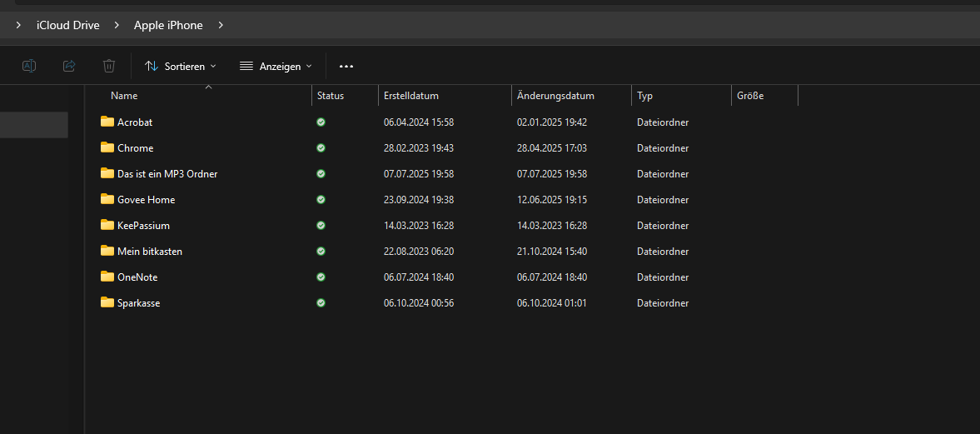Sort by Erstelldatum column header
This screenshot has height=434, width=980.
pyautogui.click(x=411, y=96)
